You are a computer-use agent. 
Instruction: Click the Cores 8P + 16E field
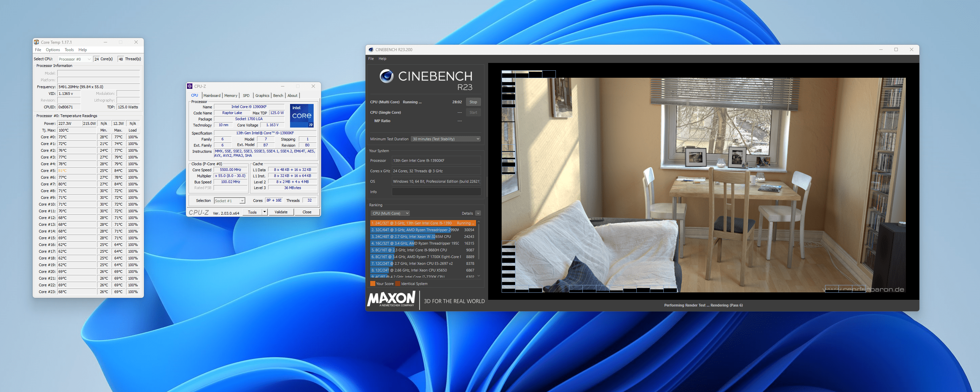(274, 201)
